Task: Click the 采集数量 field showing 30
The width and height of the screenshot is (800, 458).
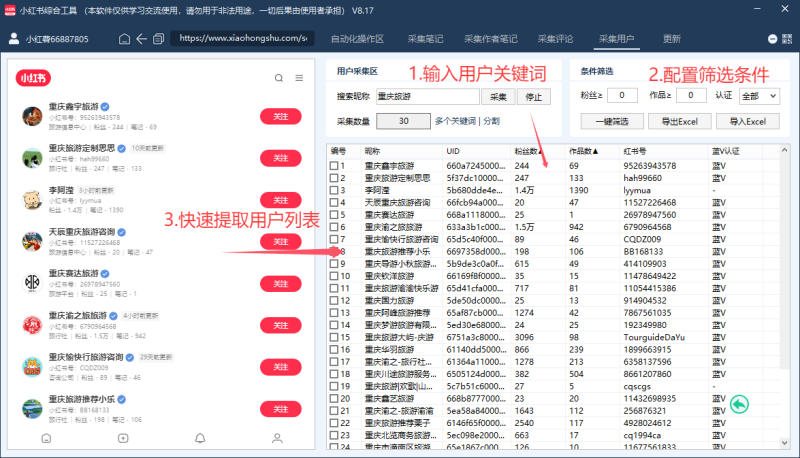Action: (x=404, y=121)
